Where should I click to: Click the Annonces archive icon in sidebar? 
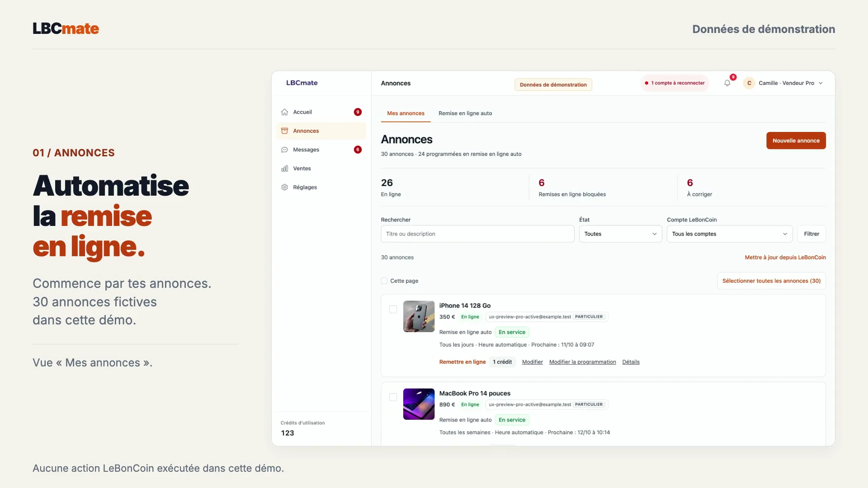point(284,131)
